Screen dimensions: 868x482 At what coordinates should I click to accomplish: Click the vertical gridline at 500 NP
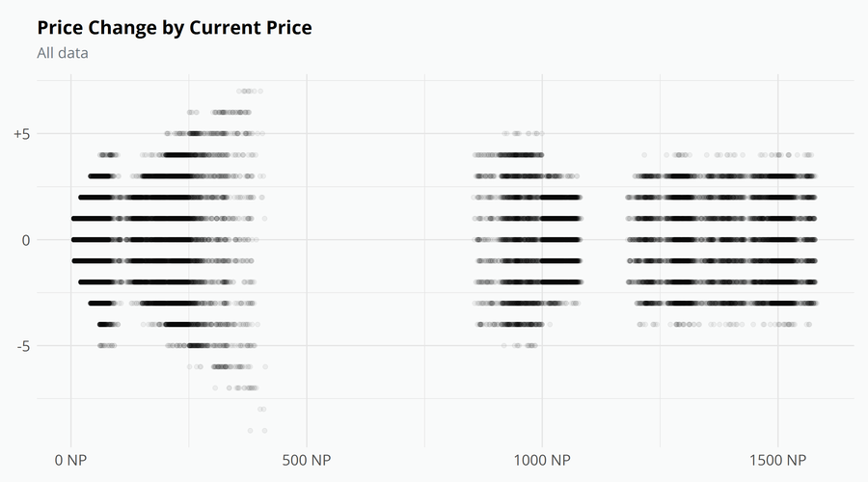(x=307, y=260)
